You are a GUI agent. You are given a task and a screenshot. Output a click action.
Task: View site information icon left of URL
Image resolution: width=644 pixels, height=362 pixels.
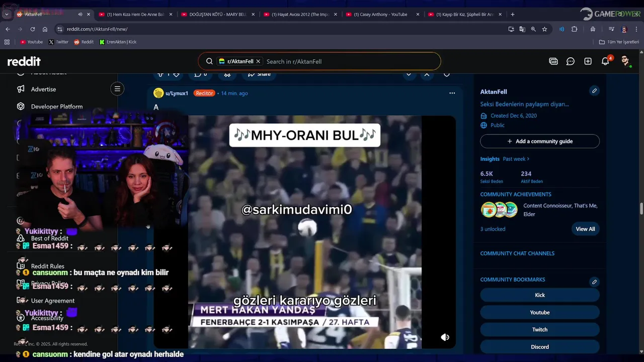tap(60, 29)
